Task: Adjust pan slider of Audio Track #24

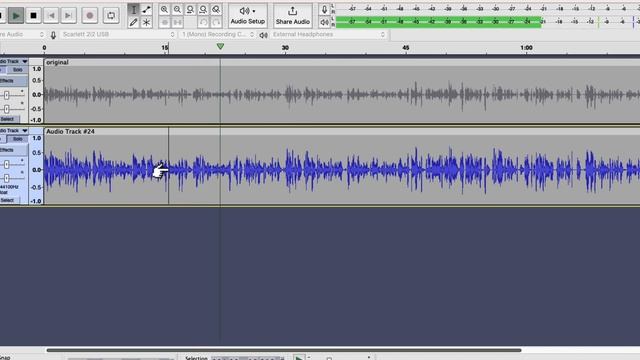Action: (x=7, y=178)
